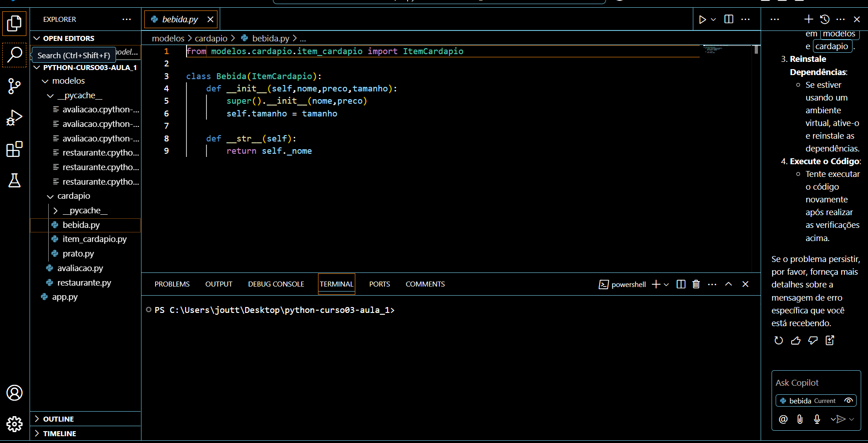Click Explorer views and more actions ellipsis
The width and height of the screenshot is (868, 443).
126,20
